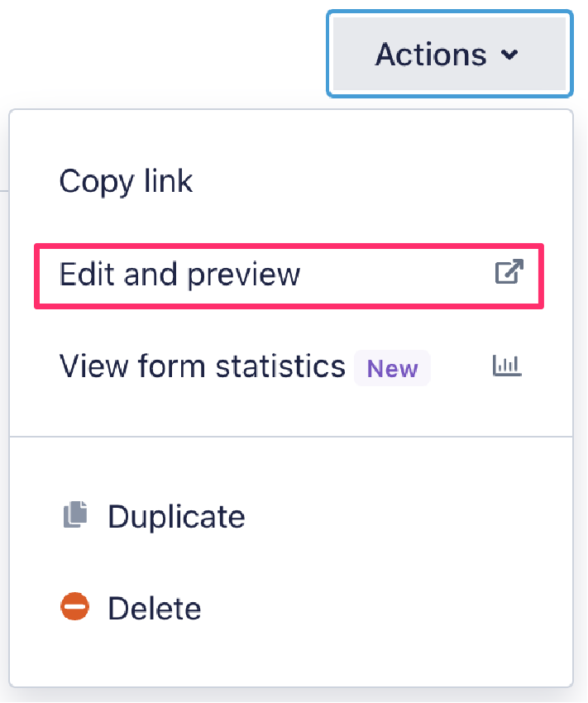This screenshot has width=588, height=703.
Task: Click the Duplicate copy pages icon
Action: (75, 516)
